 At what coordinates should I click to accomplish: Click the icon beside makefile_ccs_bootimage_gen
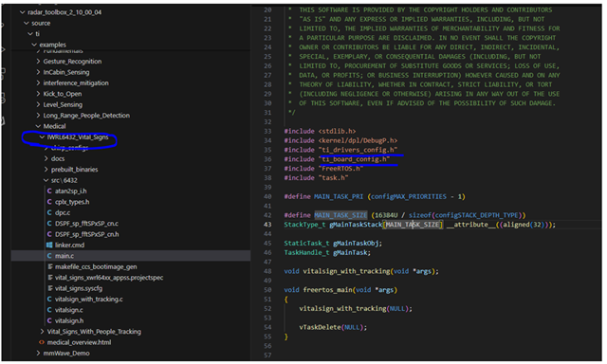50,267
